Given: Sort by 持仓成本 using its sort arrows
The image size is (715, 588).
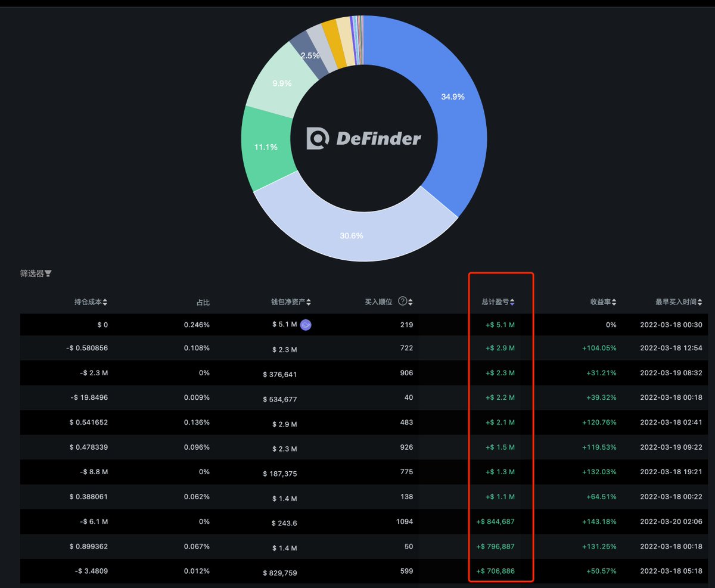Looking at the screenshot, I should [105, 302].
